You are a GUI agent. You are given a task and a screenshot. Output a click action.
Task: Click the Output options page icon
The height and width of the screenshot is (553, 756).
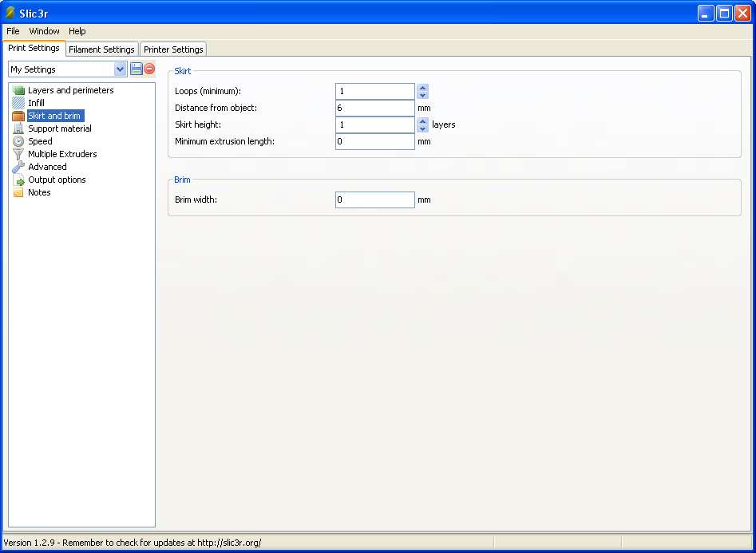18,180
